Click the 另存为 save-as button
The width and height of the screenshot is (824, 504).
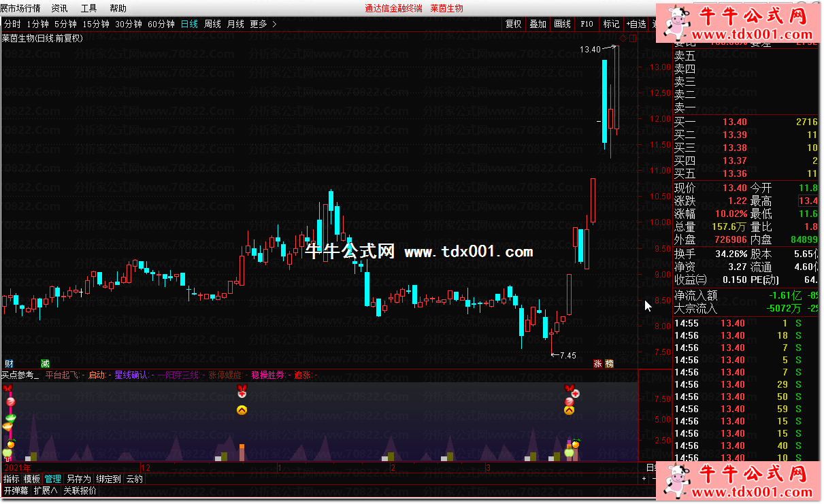[78, 479]
